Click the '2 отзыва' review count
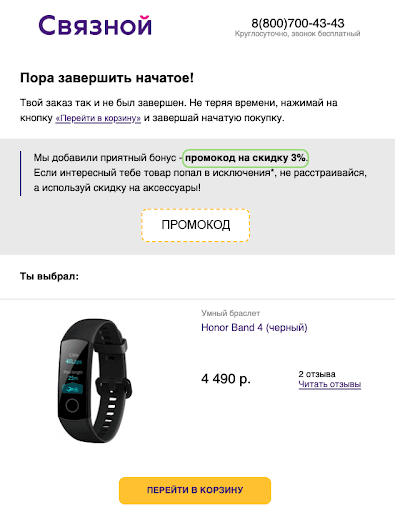 (x=317, y=374)
